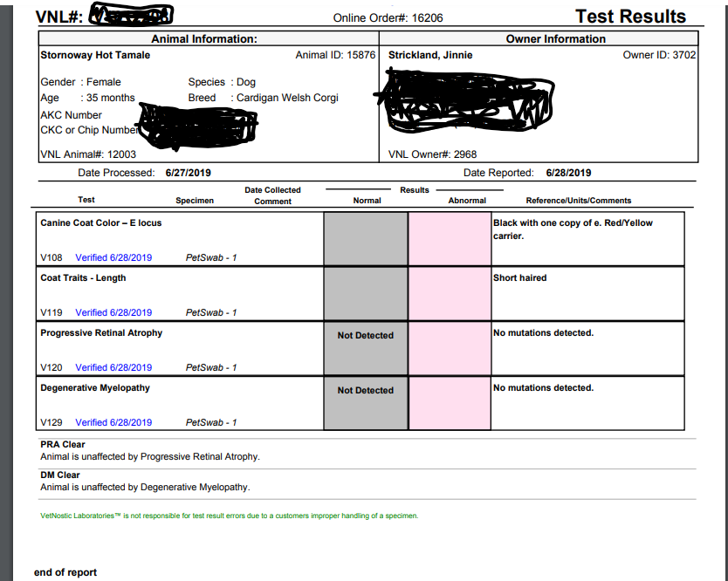Select the Short haired result comment
This screenshot has height=581, width=728.
point(520,277)
